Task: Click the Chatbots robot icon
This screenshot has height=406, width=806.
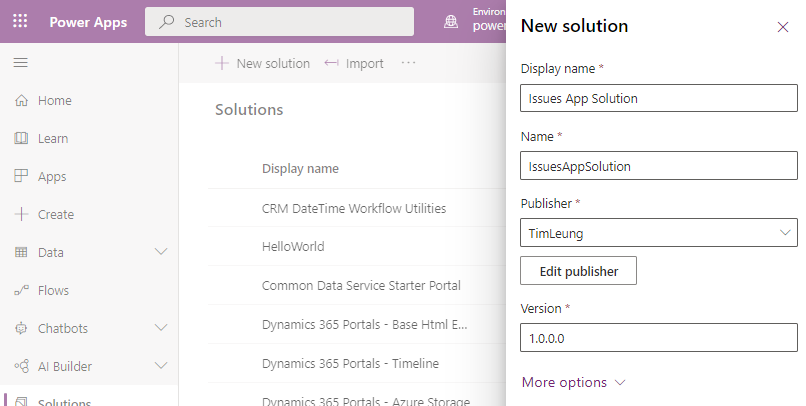Action: tap(21, 328)
